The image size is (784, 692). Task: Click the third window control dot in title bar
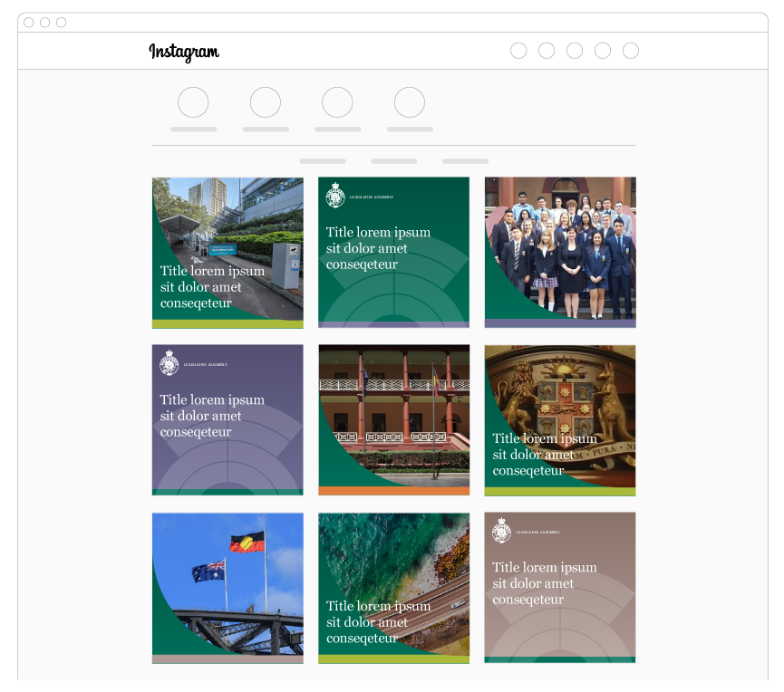click(x=61, y=23)
